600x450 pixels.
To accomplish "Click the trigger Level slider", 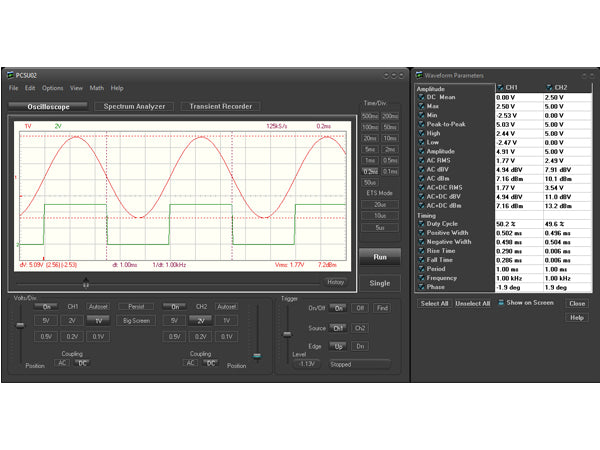I will coord(287,334).
